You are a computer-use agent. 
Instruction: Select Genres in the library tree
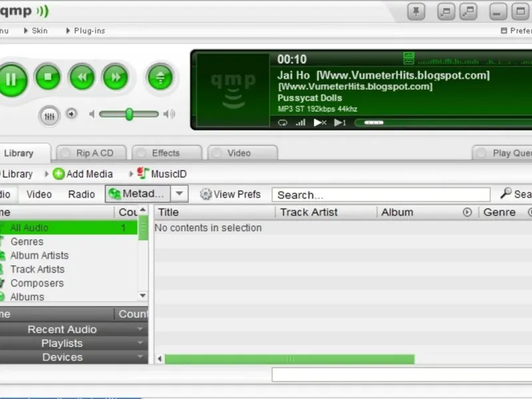click(69, 241)
